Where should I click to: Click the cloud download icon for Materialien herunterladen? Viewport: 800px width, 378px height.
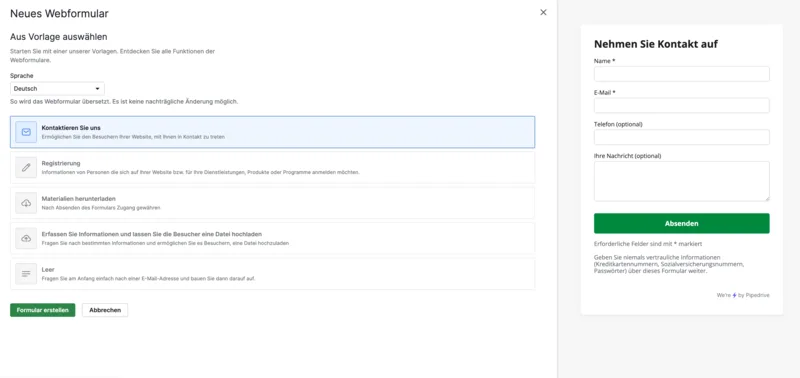[x=26, y=203]
